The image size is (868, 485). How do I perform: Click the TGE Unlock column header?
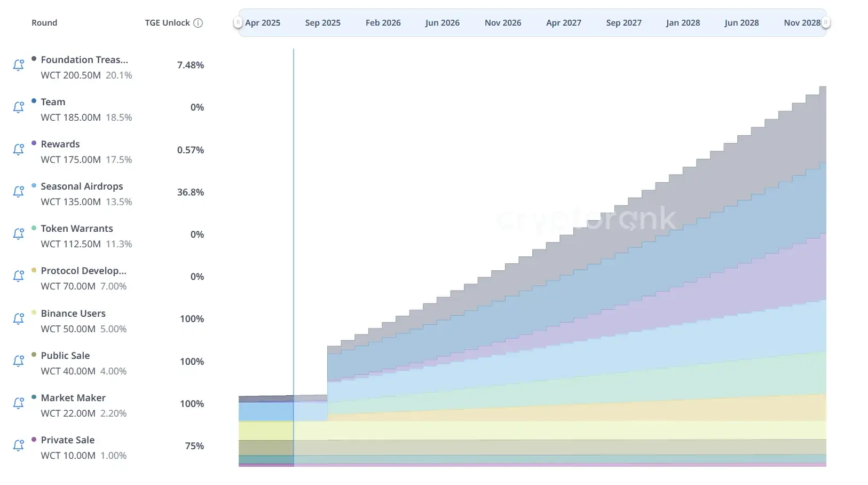tap(167, 23)
